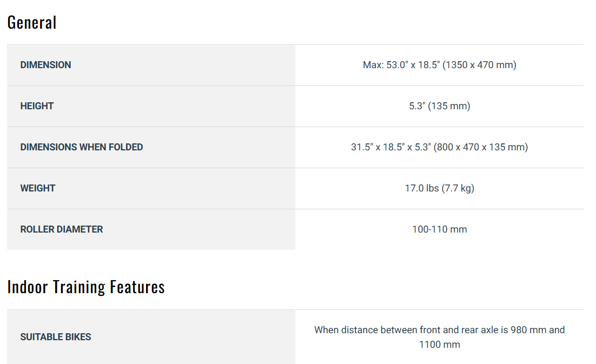Select the DIMENSION row label

click(x=45, y=65)
